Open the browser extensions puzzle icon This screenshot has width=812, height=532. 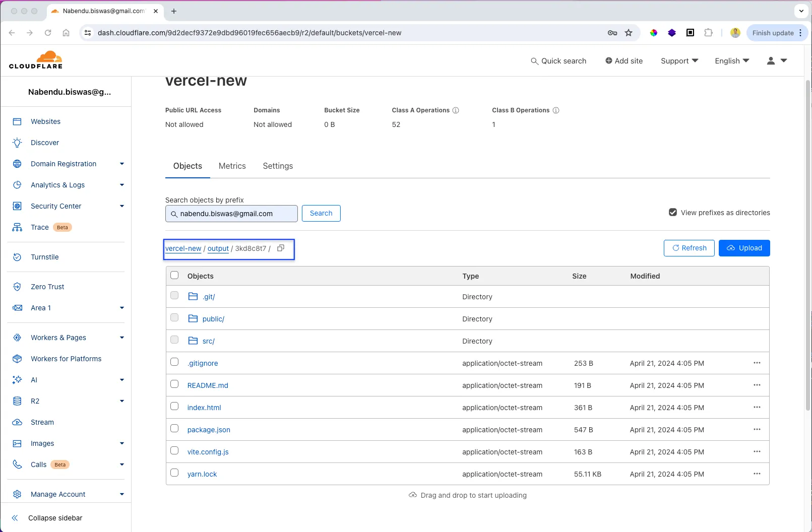[x=708, y=33]
